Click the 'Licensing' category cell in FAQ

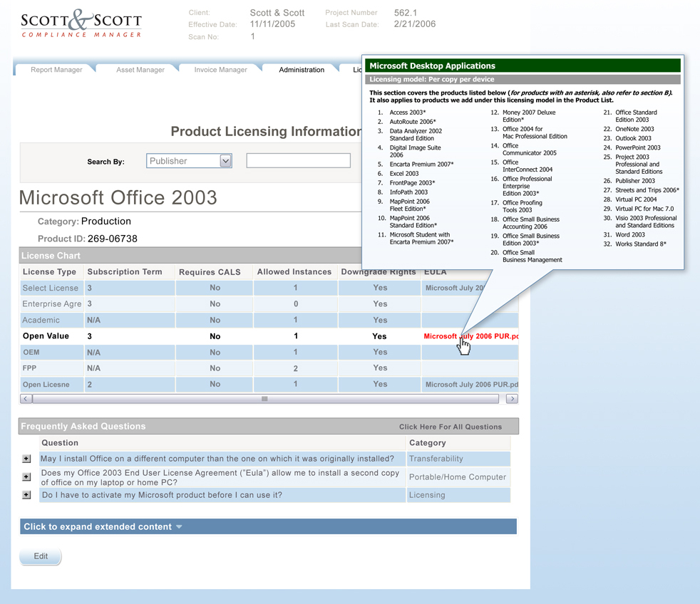point(458,495)
